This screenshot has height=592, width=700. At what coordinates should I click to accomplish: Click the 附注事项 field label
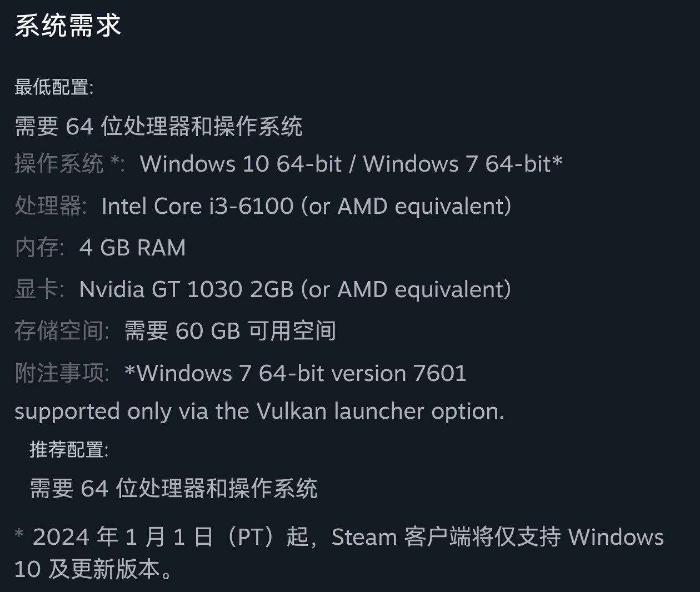61,373
